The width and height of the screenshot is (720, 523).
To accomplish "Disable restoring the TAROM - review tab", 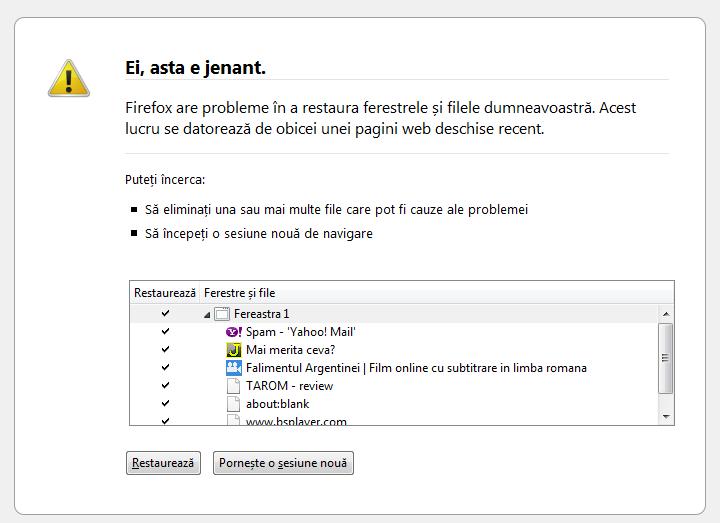I will pyautogui.click(x=165, y=386).
